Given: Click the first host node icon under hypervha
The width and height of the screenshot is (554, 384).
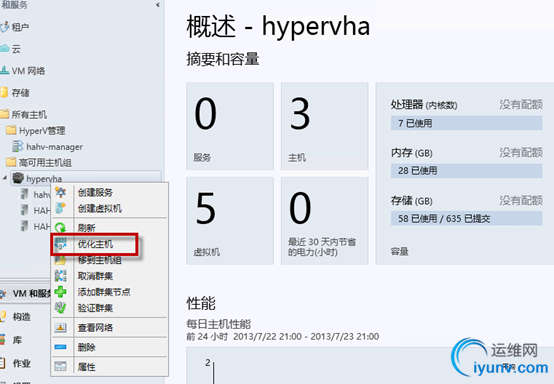Looking at the screenshot, I should pyautogui.click(x=24, y=194).
